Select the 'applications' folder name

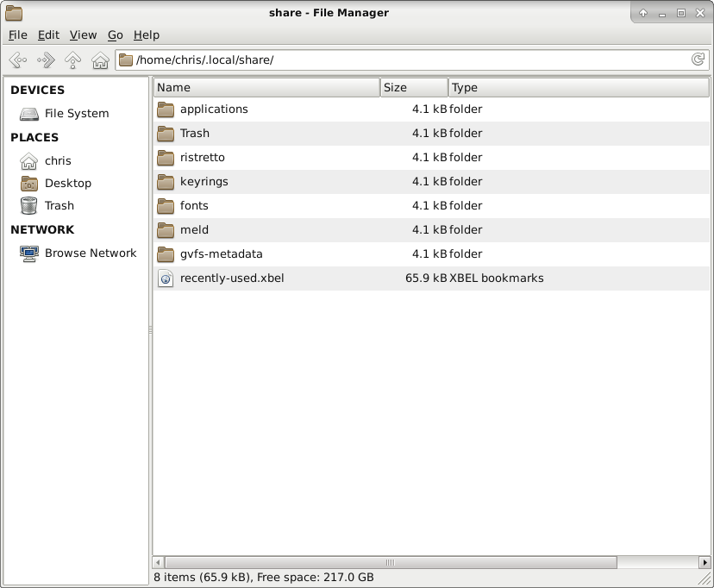[214, 109]
